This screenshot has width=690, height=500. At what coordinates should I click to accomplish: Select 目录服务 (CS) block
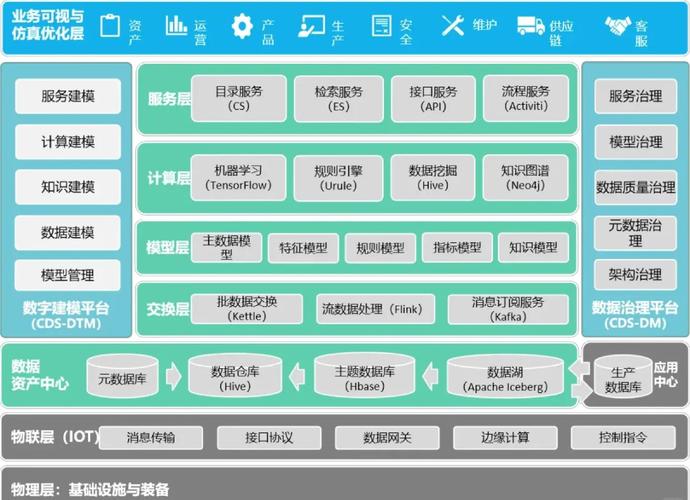point(239,99)
